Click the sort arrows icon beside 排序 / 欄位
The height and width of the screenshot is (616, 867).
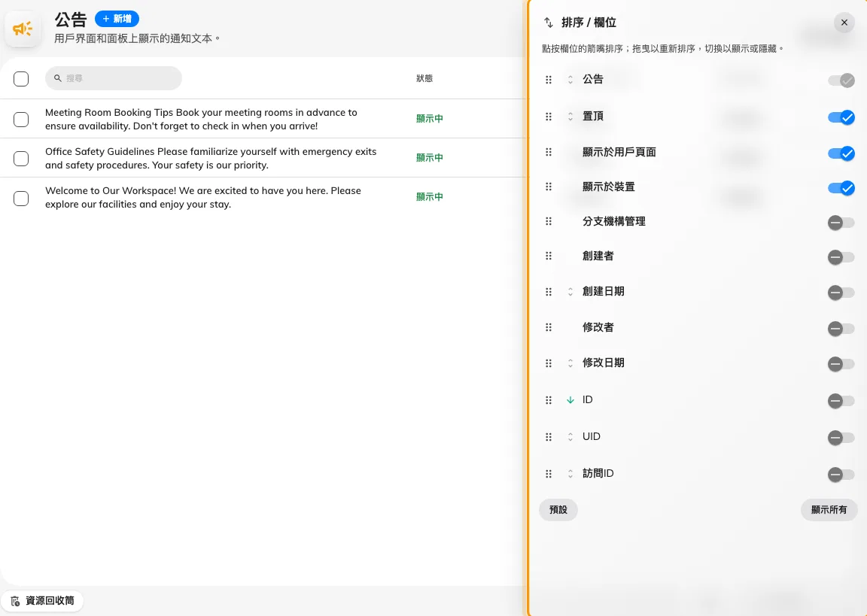548,23
